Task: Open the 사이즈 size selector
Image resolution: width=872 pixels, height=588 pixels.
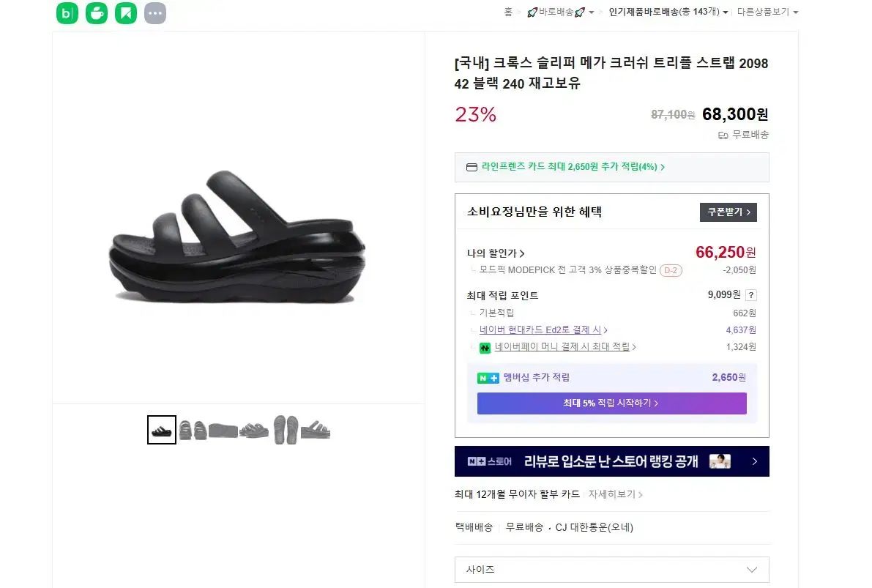Action: pyautogui.click(x=612, y=569)
